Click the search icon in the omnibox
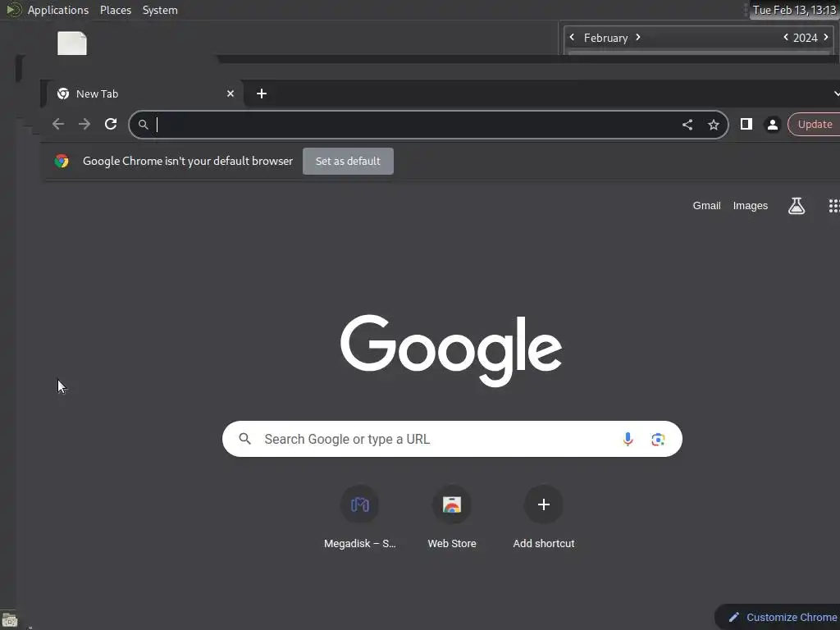This screenshot has width=840, height=630. [x=143, y=125]
